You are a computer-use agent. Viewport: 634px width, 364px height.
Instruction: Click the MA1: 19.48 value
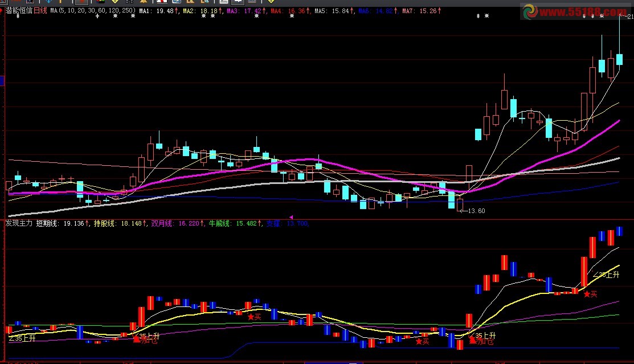click(x=159, y=11)
